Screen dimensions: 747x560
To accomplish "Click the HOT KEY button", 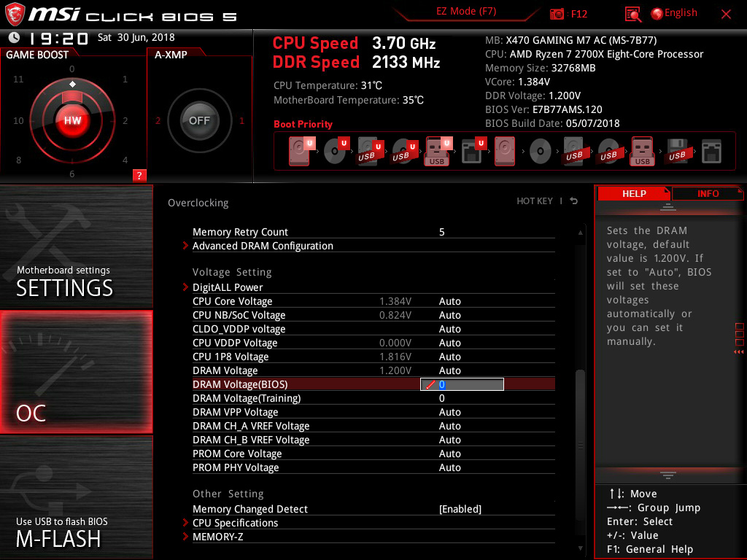I will (535, 201).
